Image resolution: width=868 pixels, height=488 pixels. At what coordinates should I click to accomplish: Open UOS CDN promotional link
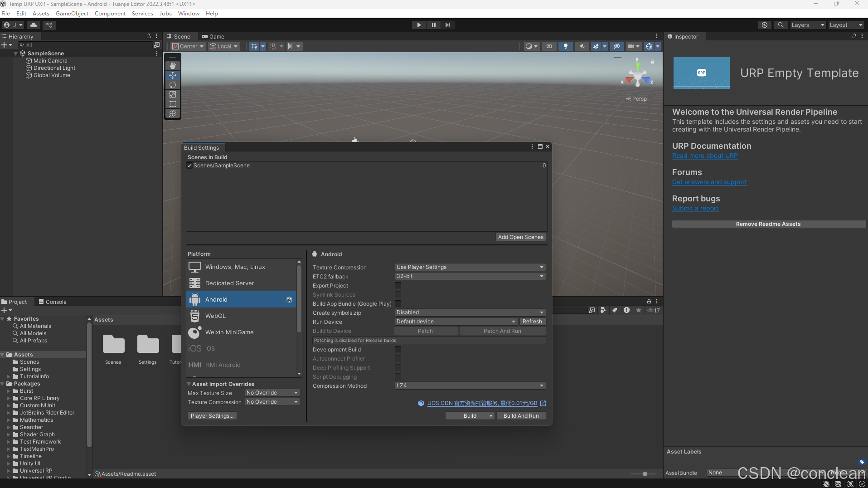(482, 403)
